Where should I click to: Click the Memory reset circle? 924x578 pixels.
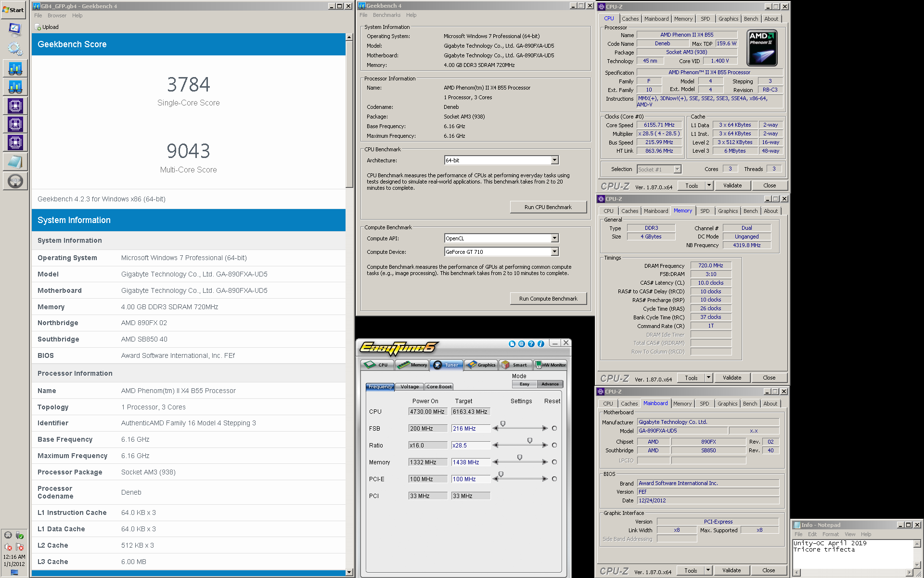coord(554,462)
